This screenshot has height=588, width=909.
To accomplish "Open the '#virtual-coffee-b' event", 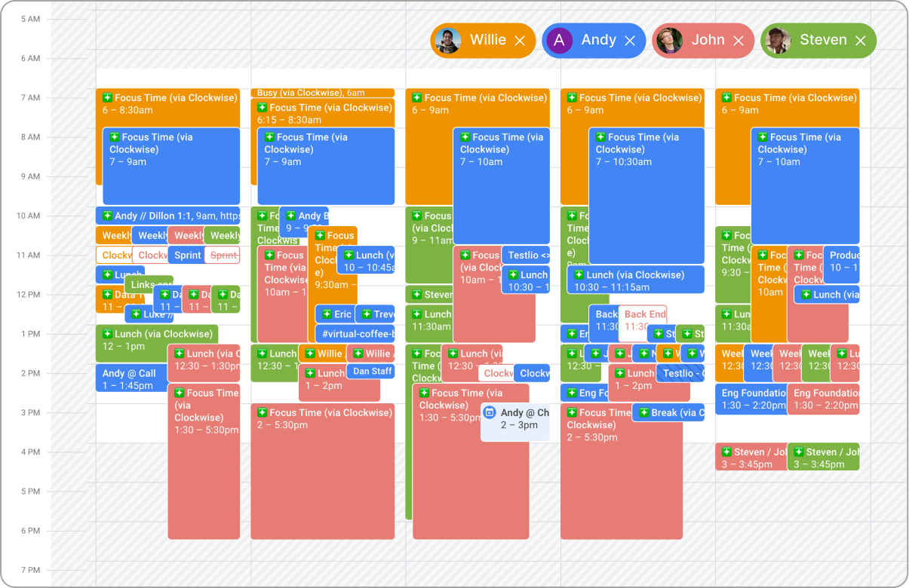I will click(x=355, y=332).
